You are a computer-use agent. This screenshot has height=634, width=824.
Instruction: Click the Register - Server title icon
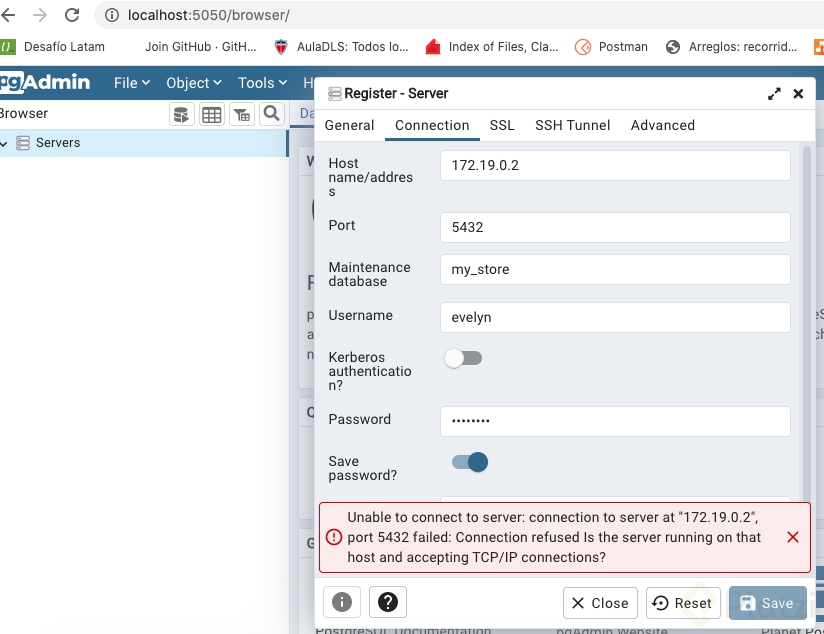coord(334,94)
